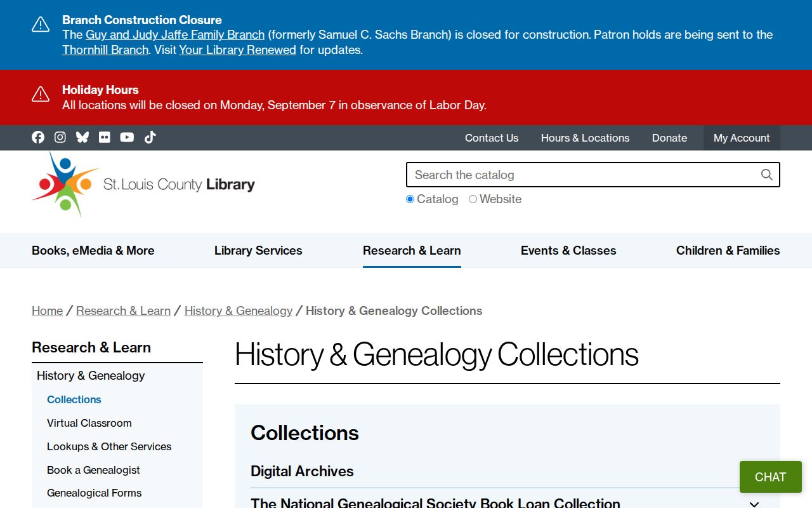Open the Your Library Renewed link
Viewport: 812px width, 508px height.
[237, 50]
